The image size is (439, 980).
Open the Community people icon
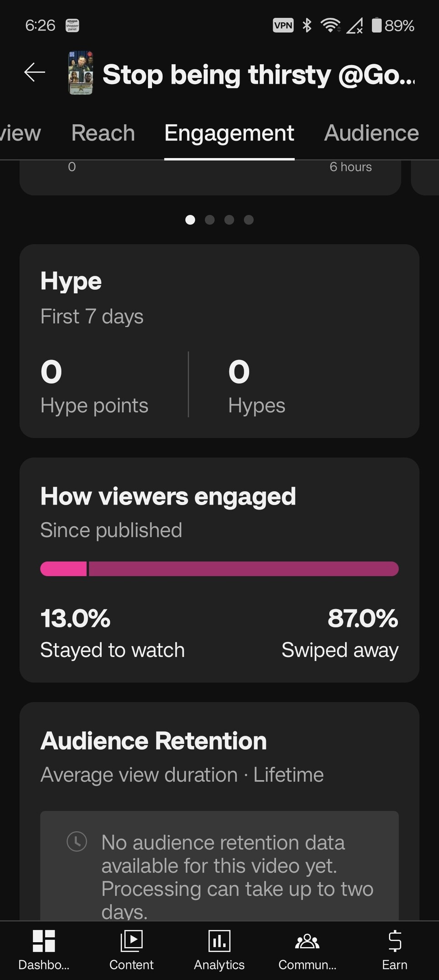click(307, 941)
